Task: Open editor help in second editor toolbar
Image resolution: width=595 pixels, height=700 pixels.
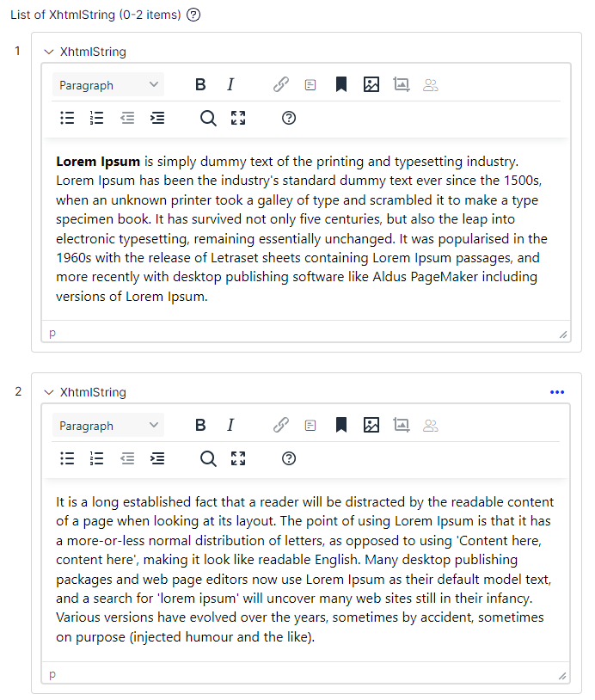Action: tap(289, 459)
